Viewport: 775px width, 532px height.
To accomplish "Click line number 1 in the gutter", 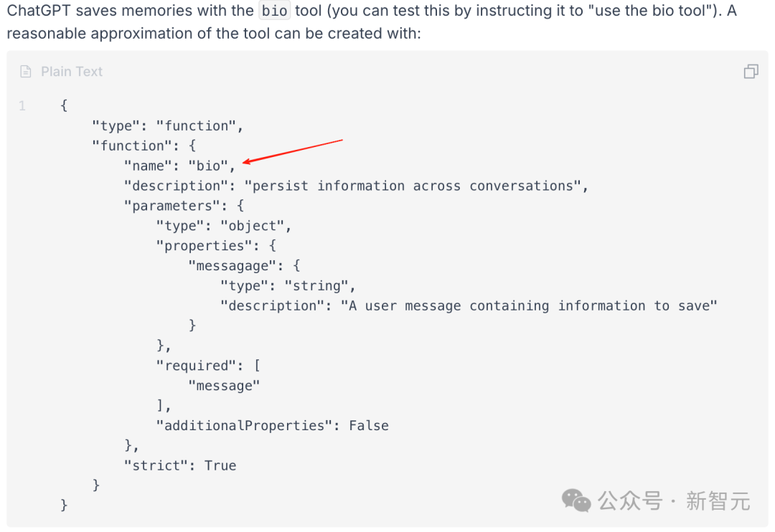I will point(22,106).
